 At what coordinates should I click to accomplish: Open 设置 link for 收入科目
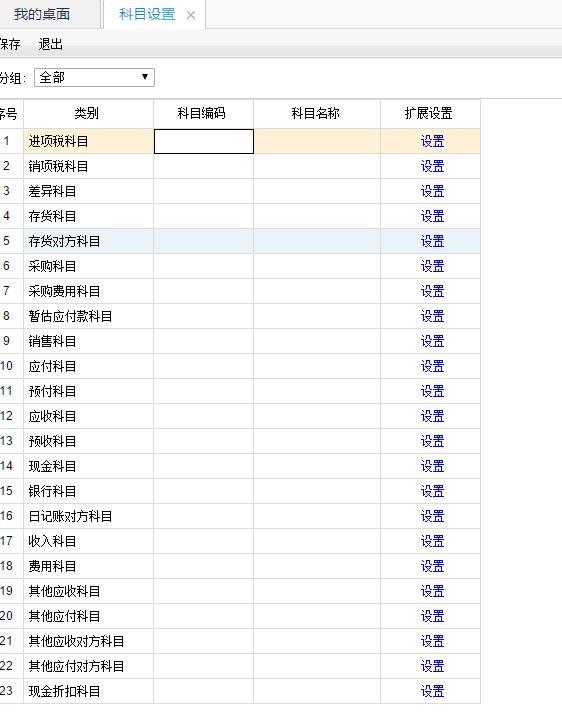[432, 541]
